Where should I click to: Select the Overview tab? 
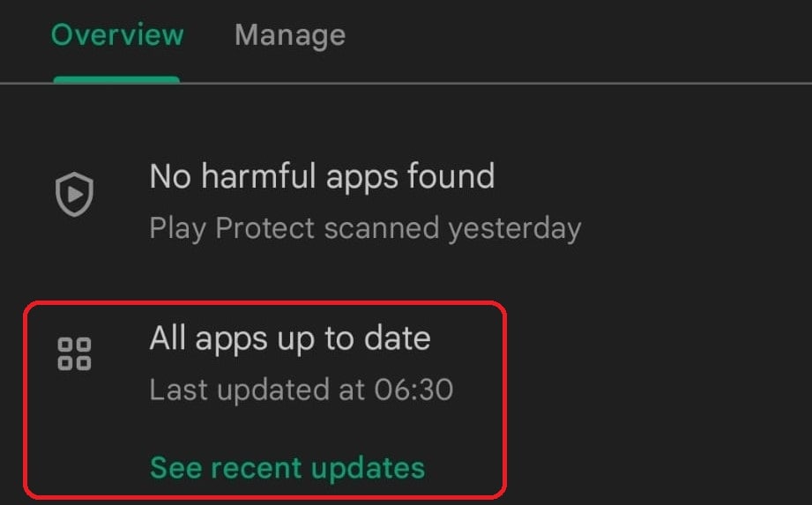click(117, 35)
